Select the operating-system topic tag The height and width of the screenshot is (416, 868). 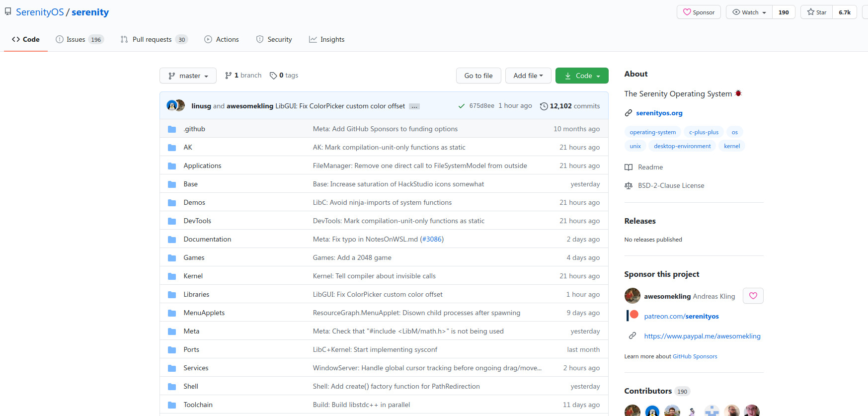(x=652, y=132)
